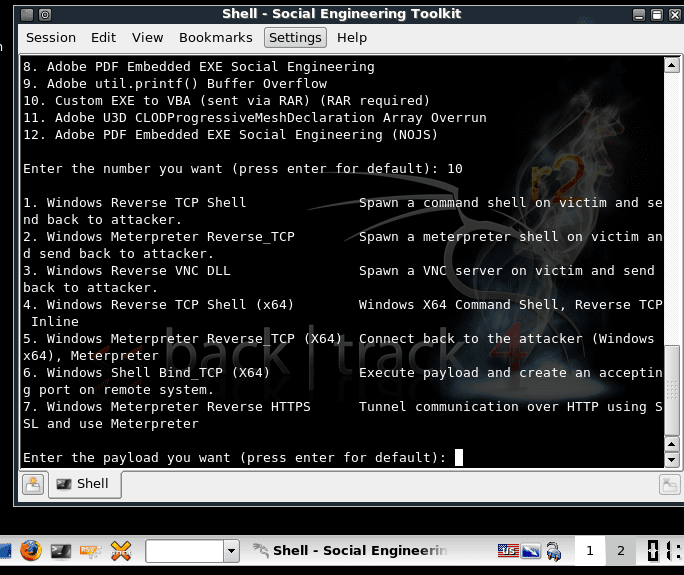This screenshot has width=684, height=575.
Task: Click the US flag keyboard layout icon
Action: pos(507,550)
